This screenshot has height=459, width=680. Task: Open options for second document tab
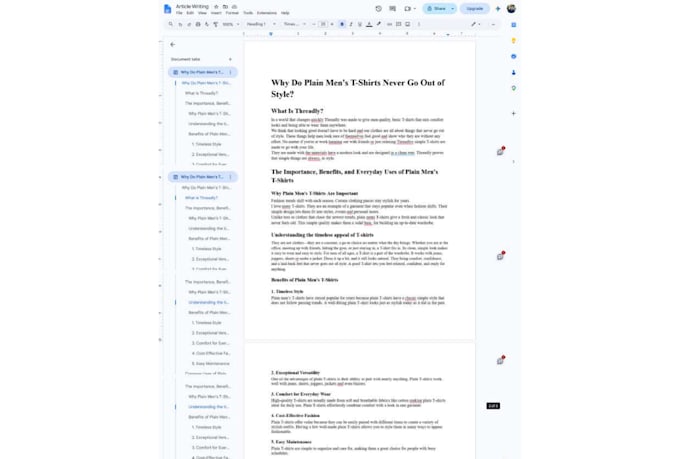click(230, 177)
